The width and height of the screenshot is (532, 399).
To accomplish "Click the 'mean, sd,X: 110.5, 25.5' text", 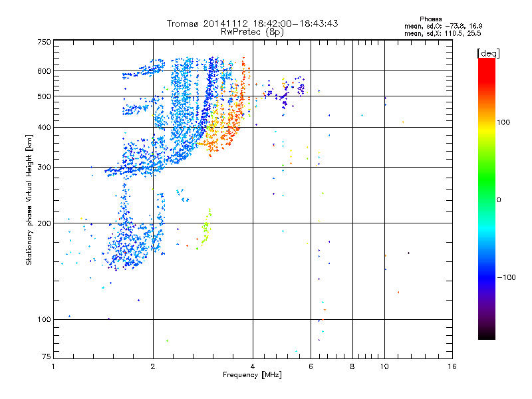I will tap(442, 33).
